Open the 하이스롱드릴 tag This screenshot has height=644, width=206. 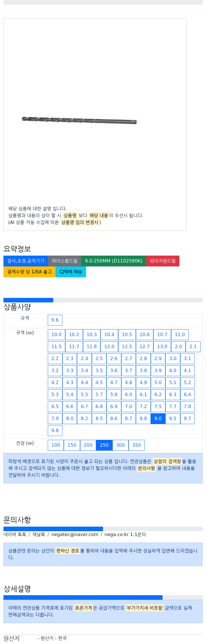tap(65, 261)
